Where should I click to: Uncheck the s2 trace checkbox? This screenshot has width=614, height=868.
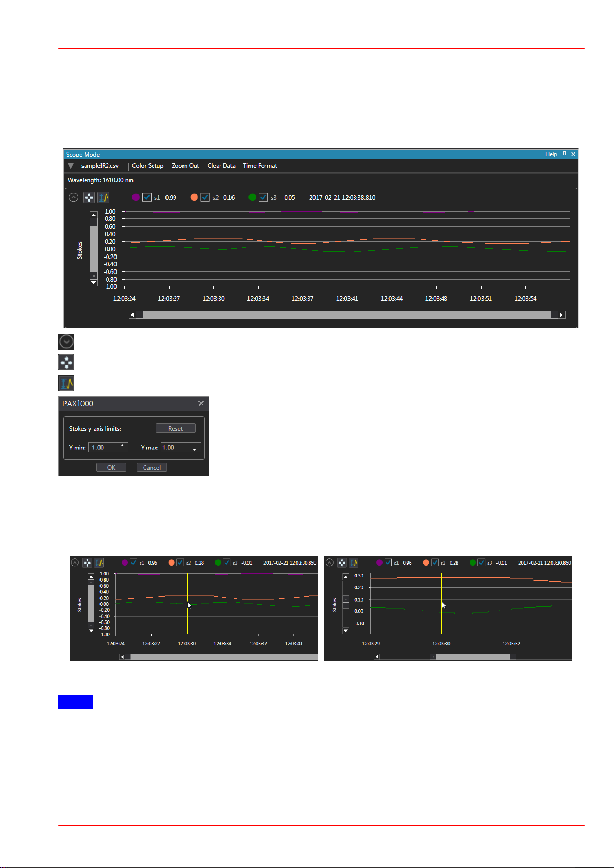click(x=205, y=197)
